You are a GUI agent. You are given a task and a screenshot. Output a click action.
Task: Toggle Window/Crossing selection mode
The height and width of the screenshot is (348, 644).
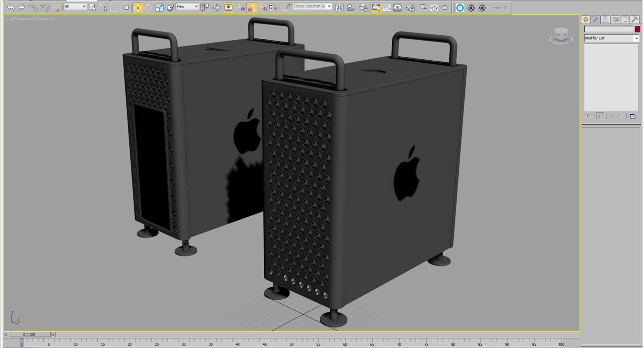[x=126, y=7]
